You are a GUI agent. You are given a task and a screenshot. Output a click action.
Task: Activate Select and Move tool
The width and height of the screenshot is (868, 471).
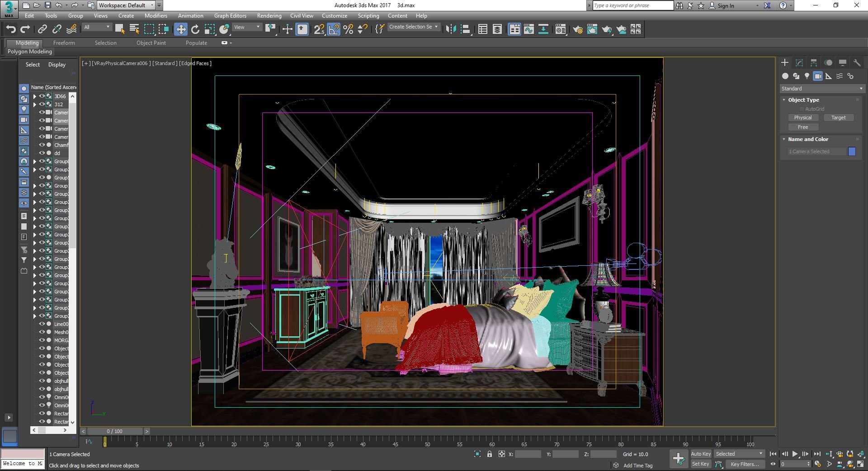[x=181, y=29]
